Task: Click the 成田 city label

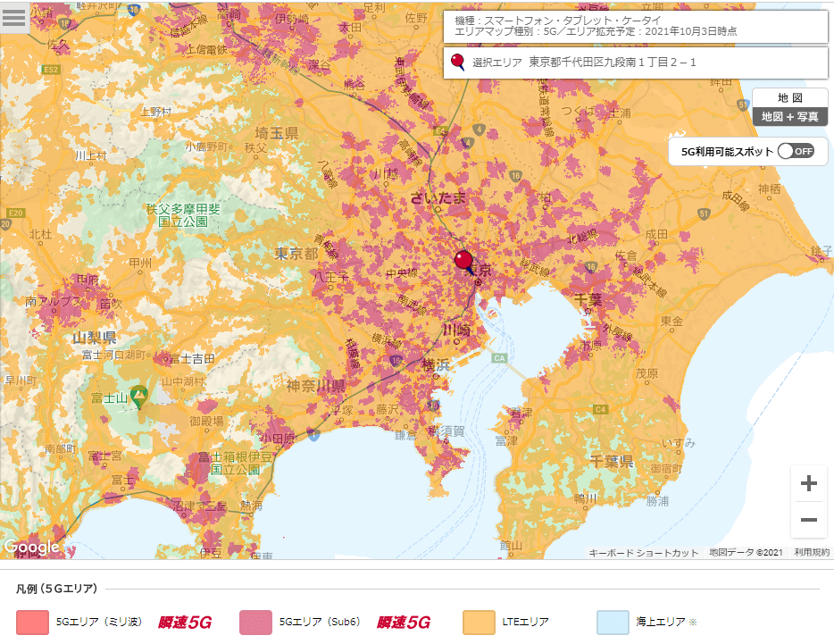Action: pyautogui.click(x=656, y=234)
